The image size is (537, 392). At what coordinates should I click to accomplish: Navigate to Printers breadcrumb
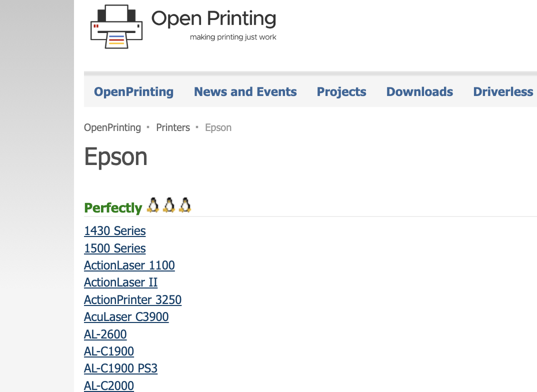[173, 127]
